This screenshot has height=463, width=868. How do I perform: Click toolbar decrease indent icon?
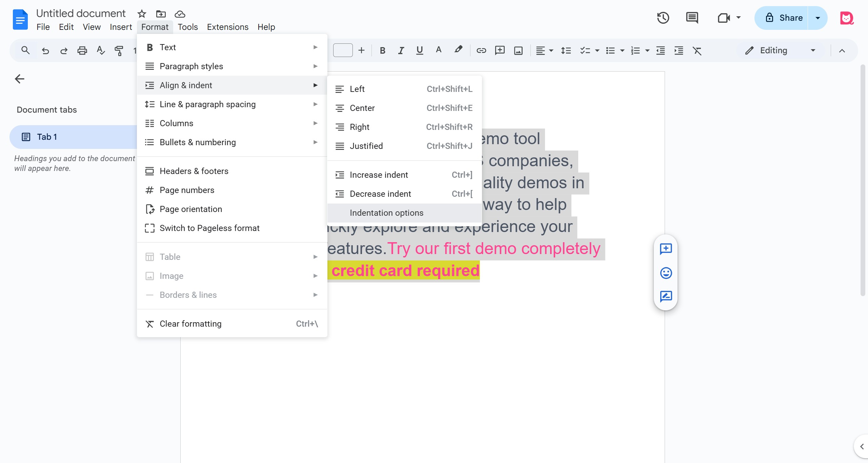coord(661,51)
